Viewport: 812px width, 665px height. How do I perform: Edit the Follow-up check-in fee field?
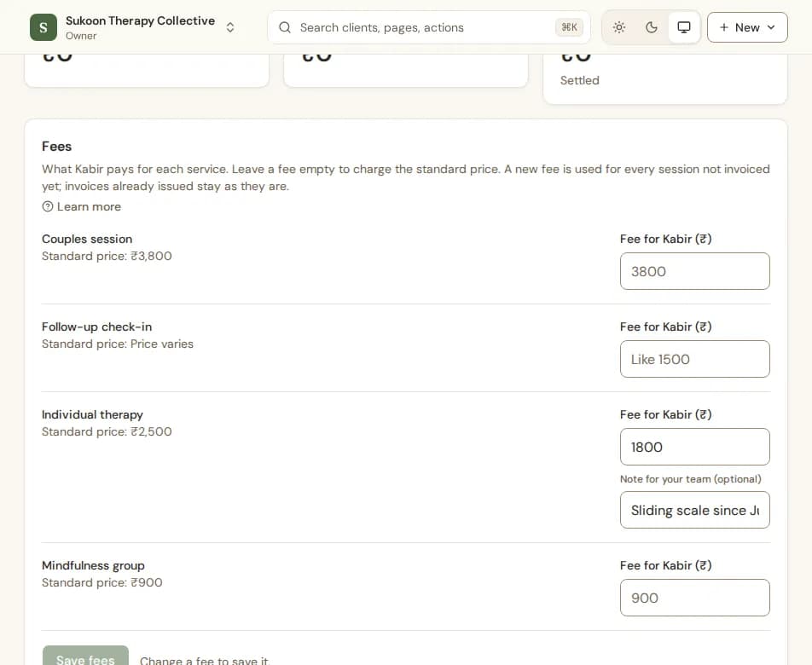(x=694, y=359)
